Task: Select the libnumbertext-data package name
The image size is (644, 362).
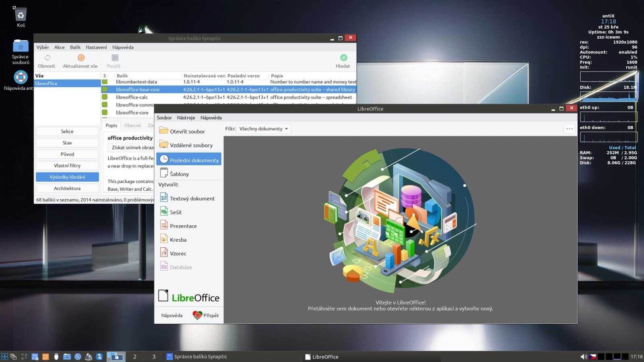Action: pos(136,82)
